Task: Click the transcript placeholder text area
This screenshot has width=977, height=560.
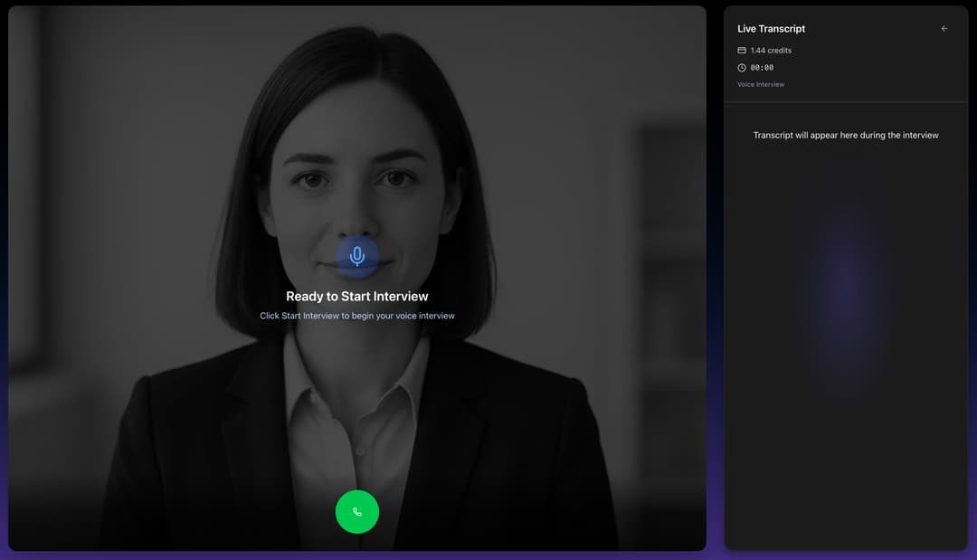Action: (x=846, y=135)
